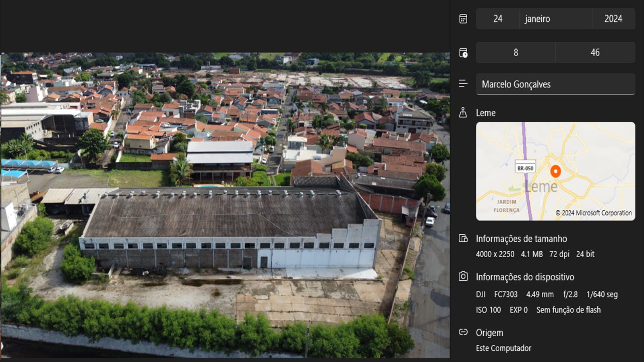Click the f/2.8 aperture value
This screenshot has height=362, width=644.
[570, 294]
